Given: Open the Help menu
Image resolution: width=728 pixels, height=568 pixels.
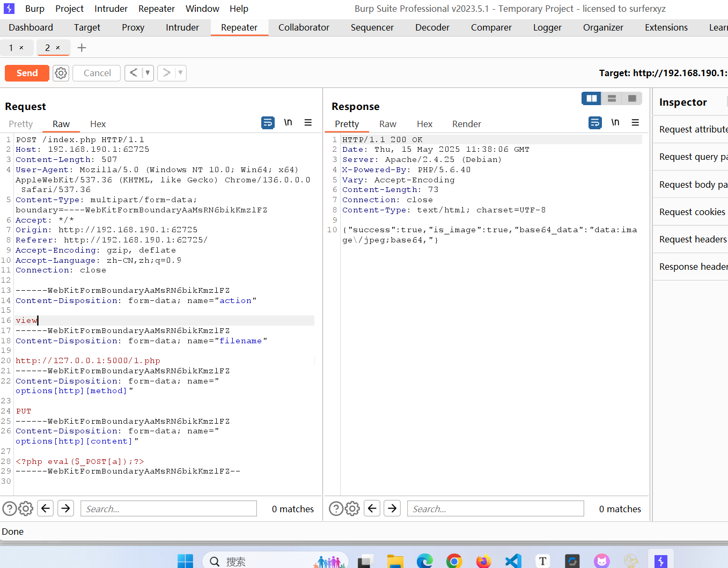Looking at the screenshot, I should pos(239,9).
